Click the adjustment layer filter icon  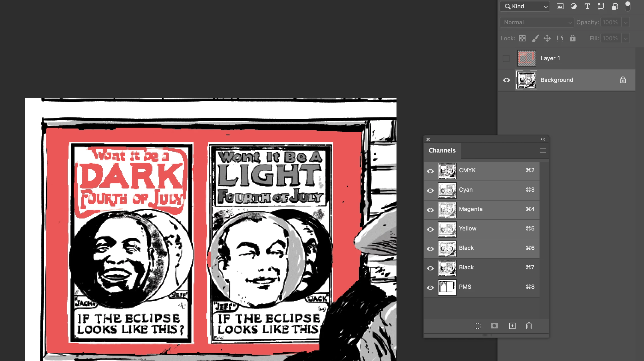[x=573, y=6]
